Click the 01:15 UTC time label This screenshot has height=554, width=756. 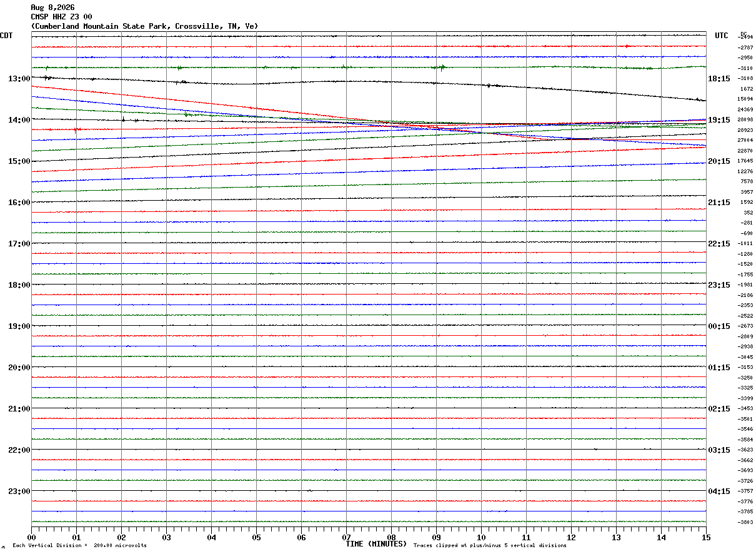719,367
